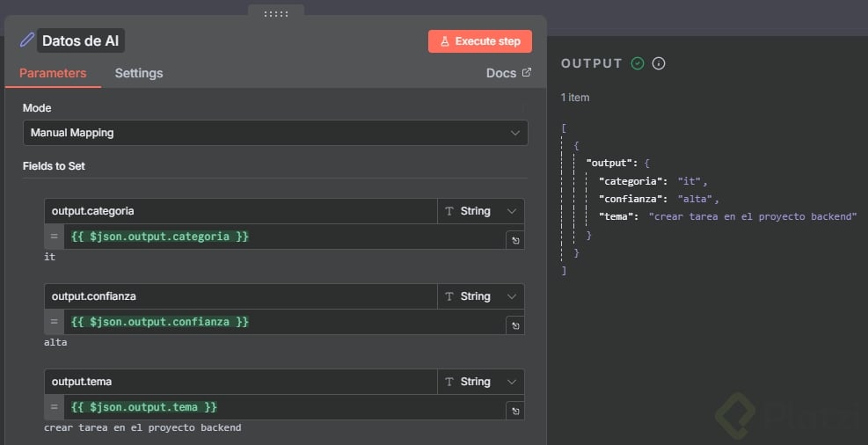Rename the node title Datos de AI
The height and width of the screenshot is (445, 868).
pyautogui.click(x=82, y=40)
